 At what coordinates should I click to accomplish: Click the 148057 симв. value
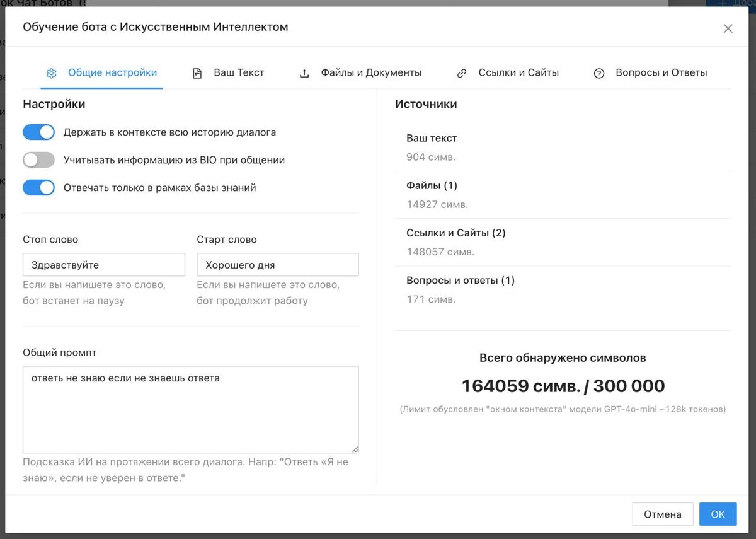(440, 252)
